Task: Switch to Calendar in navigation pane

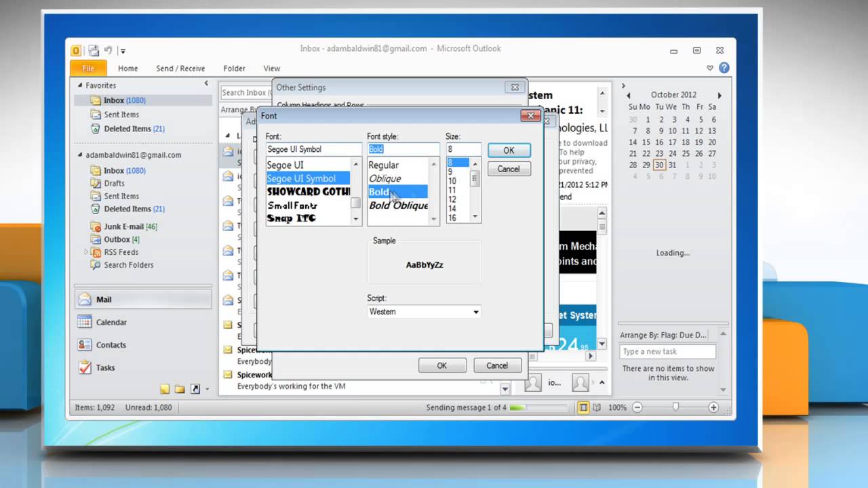Action: [143, 323]
